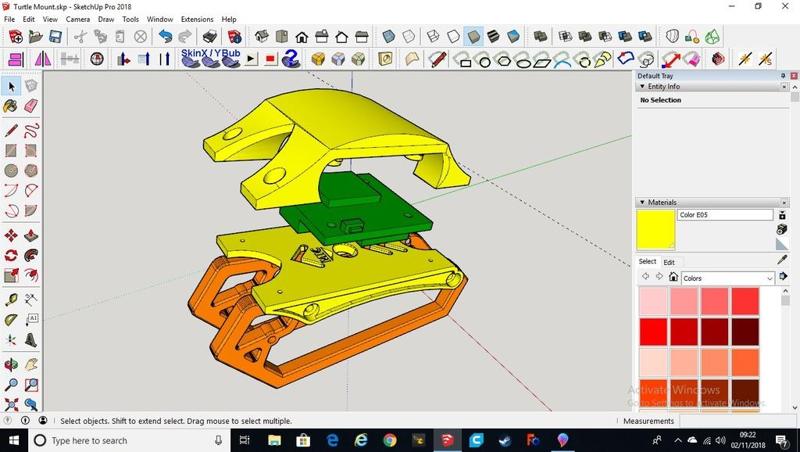Click the Print icon
Viewport: 800px width, 452px height.
click(210, 36)
